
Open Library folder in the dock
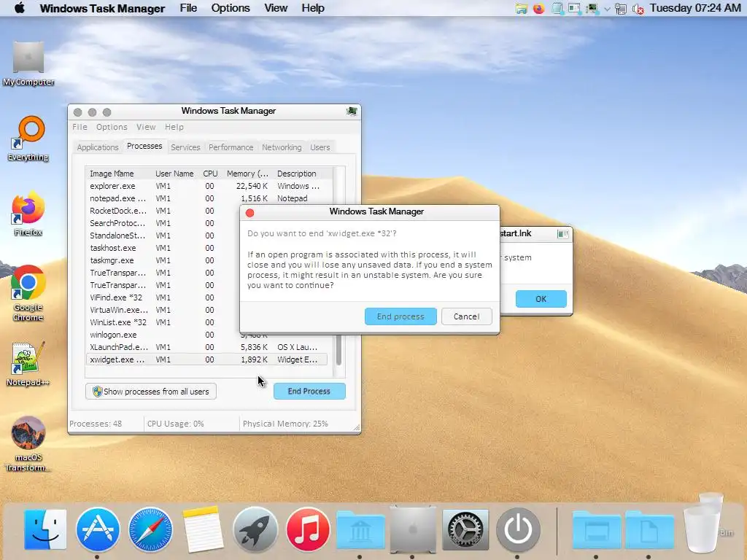click(360, 529)
